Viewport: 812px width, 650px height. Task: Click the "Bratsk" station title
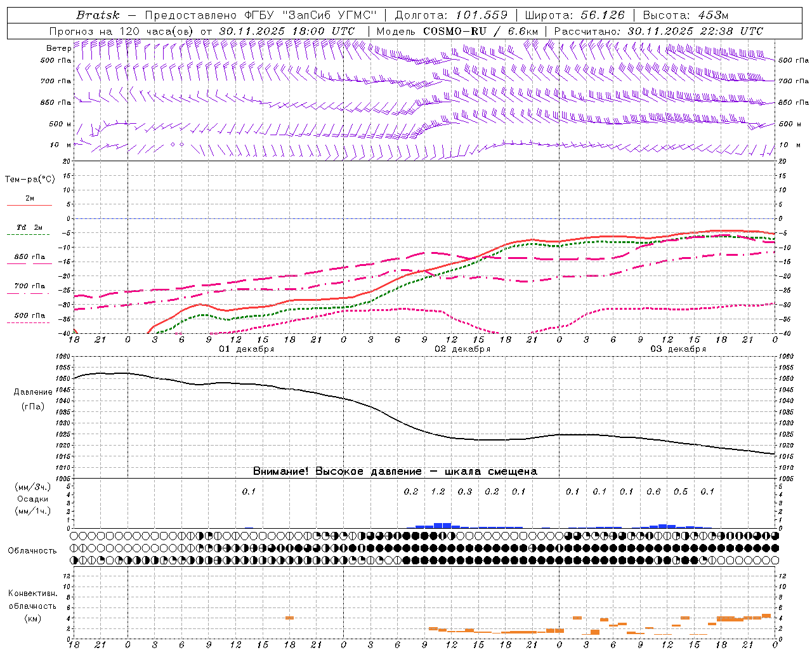tap(97, 15)
